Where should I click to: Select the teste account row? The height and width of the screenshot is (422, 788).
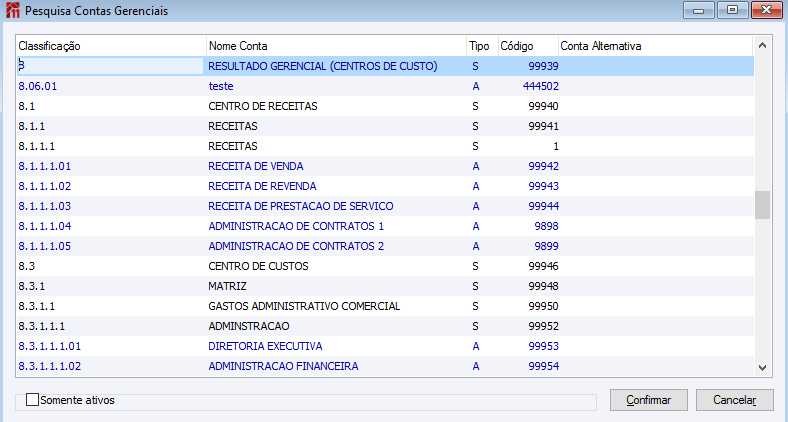tap(385, 86)
